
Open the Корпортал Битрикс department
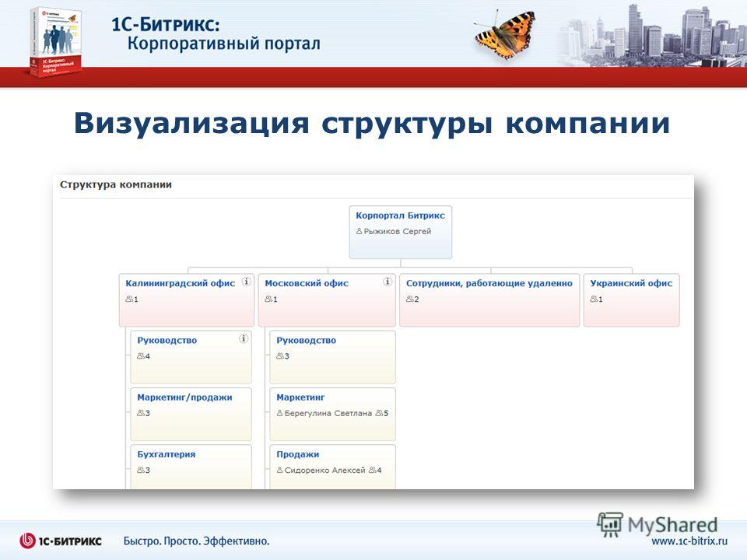400,215
